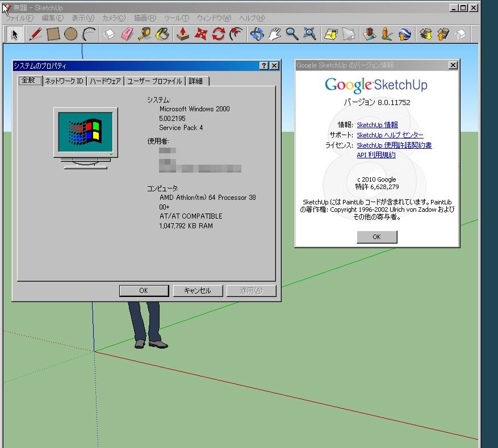Open the 描画 menu

[145, 18]
